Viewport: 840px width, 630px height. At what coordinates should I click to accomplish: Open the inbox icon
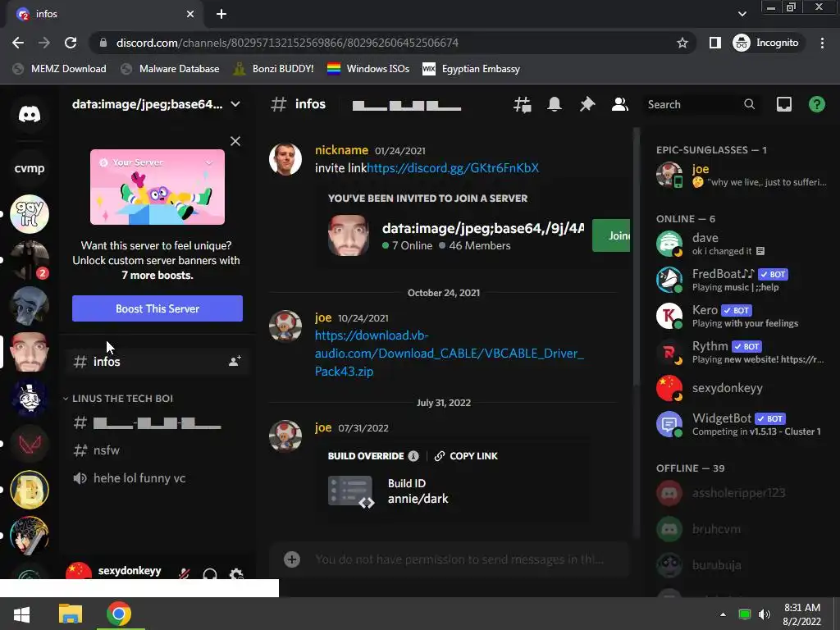[783, 104]
